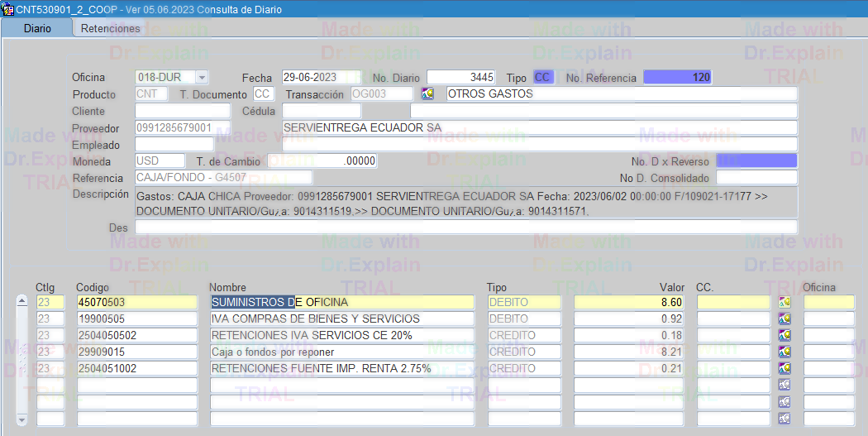Select the Codigo cell 45070503

136,303
